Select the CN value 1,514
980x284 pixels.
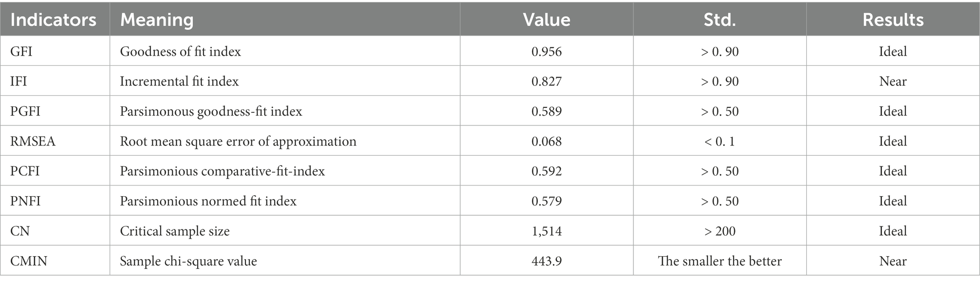pos(547,231)
